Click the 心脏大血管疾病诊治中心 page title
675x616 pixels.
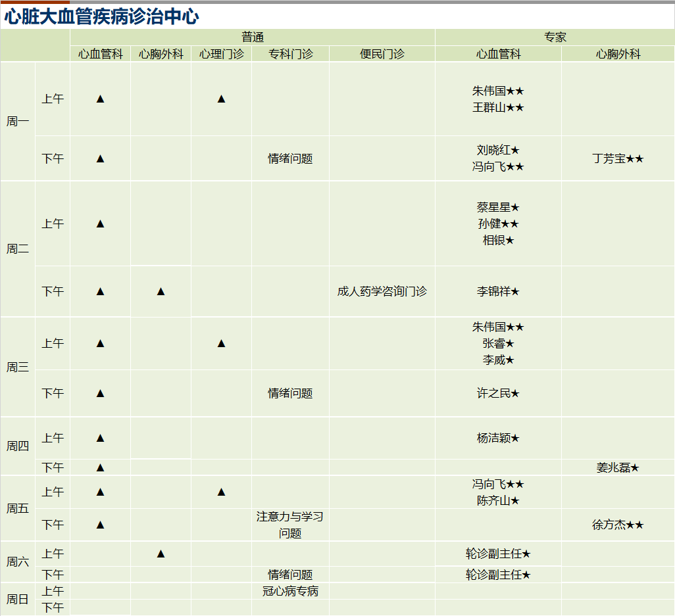coord(101,17)
